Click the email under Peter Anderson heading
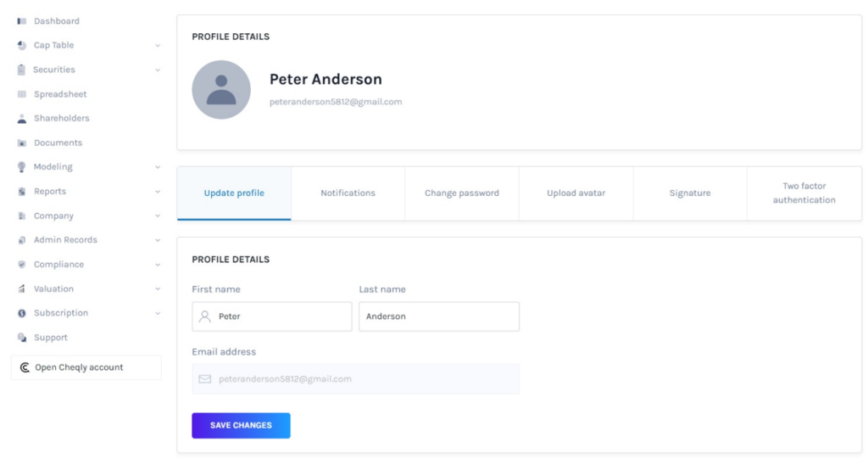868x459 pixels. pos(336,102)
